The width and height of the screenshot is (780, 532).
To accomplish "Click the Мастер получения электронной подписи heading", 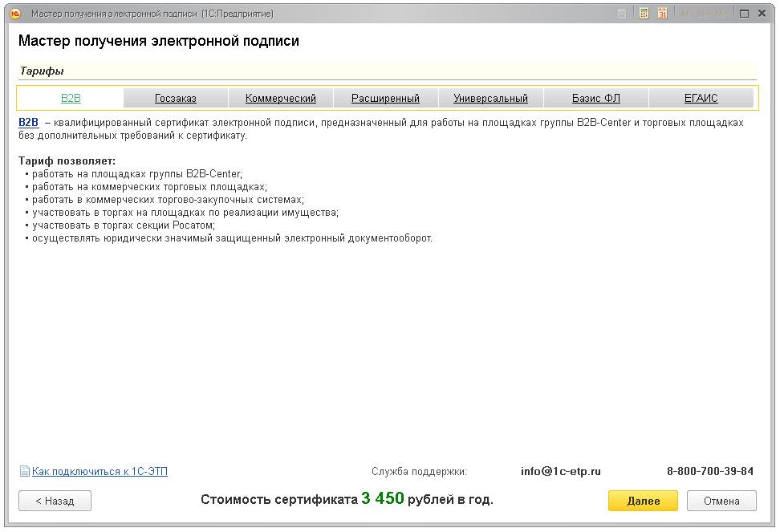I will click(x=159, y=41).
